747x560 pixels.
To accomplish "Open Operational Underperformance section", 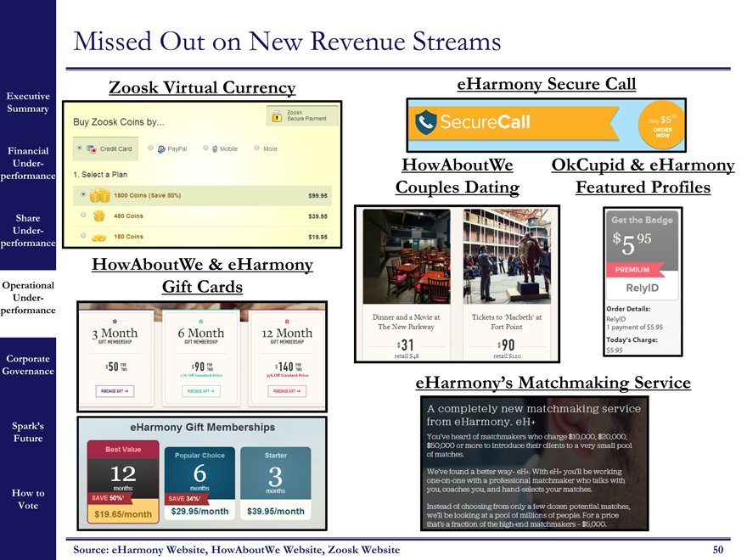I will [28, 298].
